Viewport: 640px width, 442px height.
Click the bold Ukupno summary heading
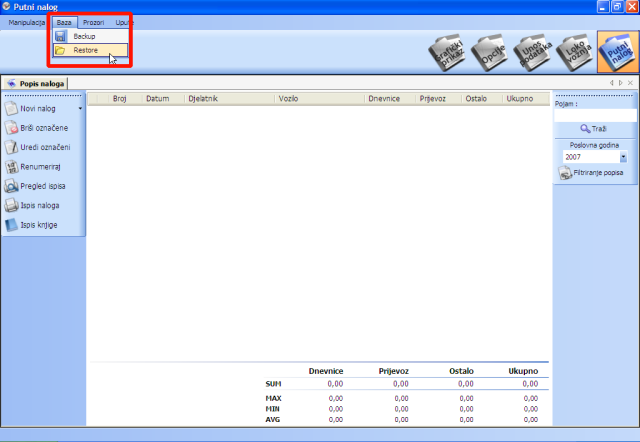(523, 371)
